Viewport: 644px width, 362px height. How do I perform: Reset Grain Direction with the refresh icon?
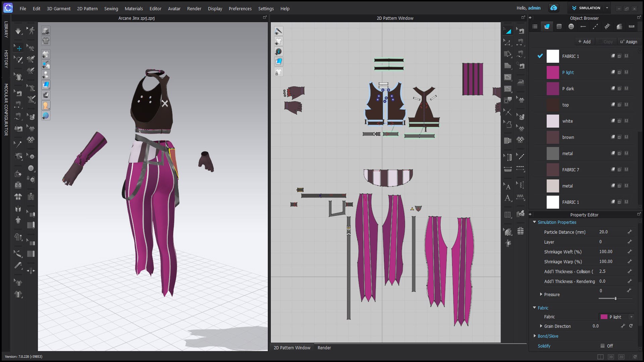click(x=631, y=326)
